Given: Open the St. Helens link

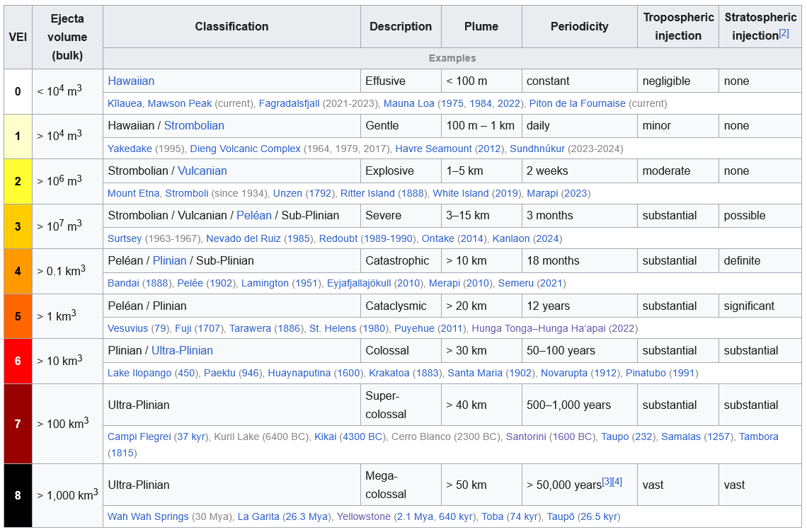Looking at the screenshot, I should (x=333, y=328).
